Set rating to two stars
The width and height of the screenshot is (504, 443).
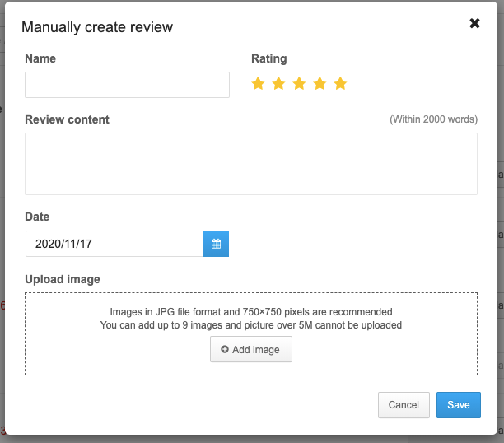tap(278, 83)
